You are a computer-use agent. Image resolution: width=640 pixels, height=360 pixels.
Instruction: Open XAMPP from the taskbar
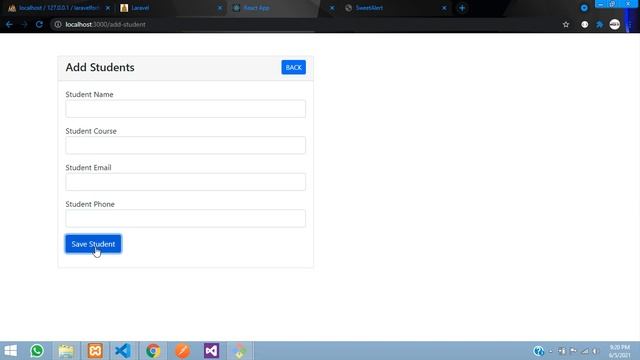pyautogui.click(x=95, y=351)
